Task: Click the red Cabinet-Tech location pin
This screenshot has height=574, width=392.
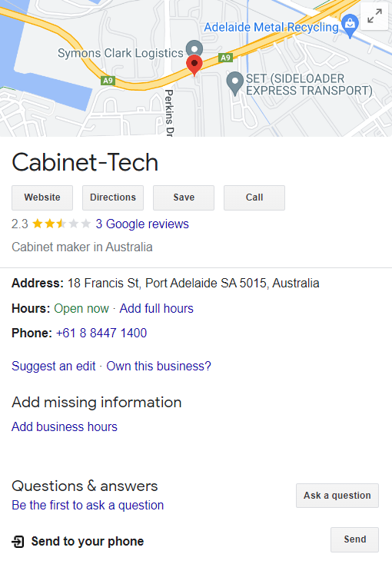Action: (194, 65)
